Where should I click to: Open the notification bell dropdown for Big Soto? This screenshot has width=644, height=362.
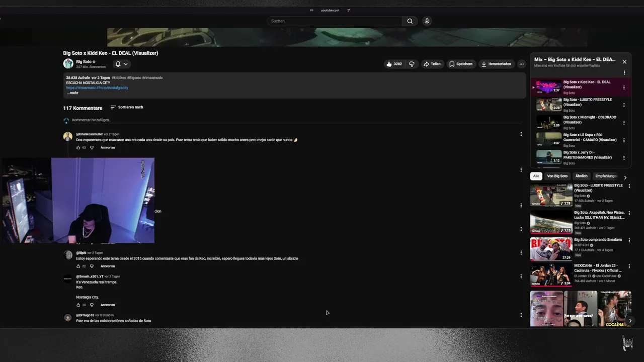click(121, 64)
